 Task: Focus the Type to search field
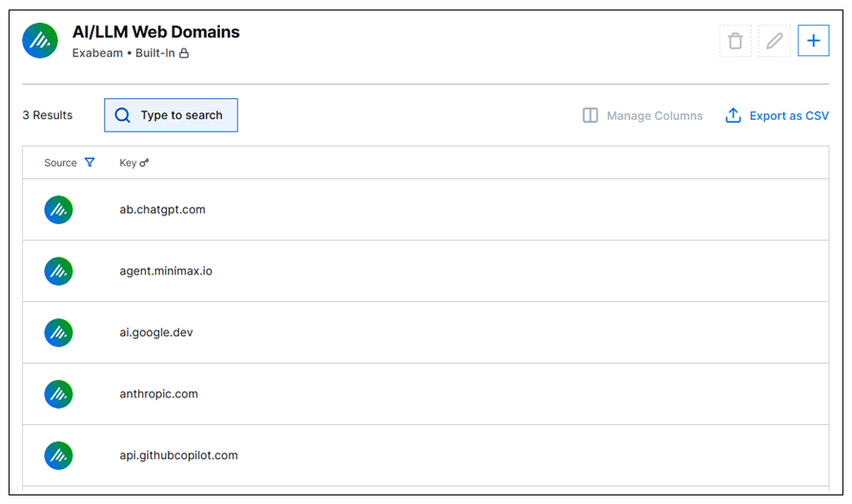coord(172,115)
